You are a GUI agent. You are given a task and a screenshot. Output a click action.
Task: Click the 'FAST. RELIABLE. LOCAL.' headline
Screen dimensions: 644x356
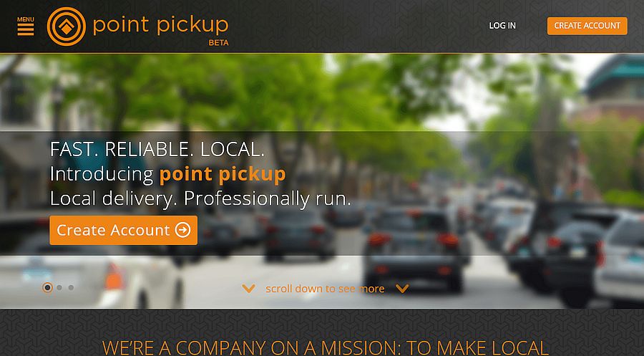point(157,149)
